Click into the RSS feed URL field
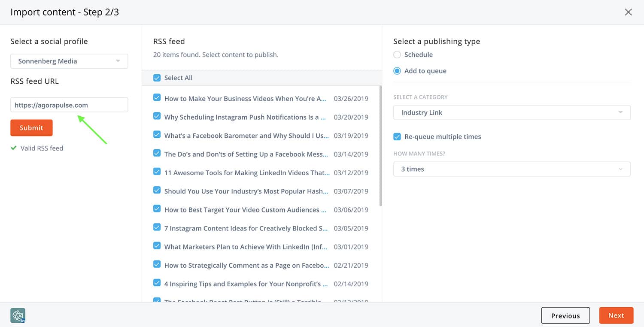Viewport: 644px width, 327px height. pyautogui.click(x=69, y=105)
